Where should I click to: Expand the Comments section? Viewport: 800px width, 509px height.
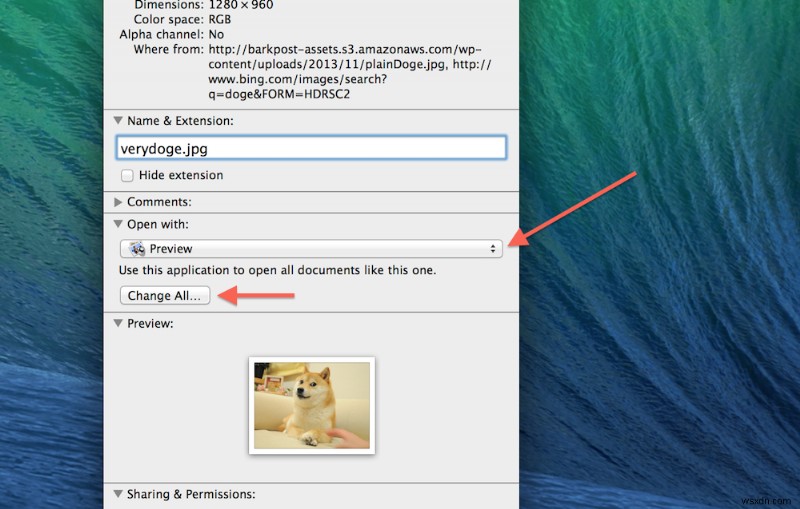(118, 202)
